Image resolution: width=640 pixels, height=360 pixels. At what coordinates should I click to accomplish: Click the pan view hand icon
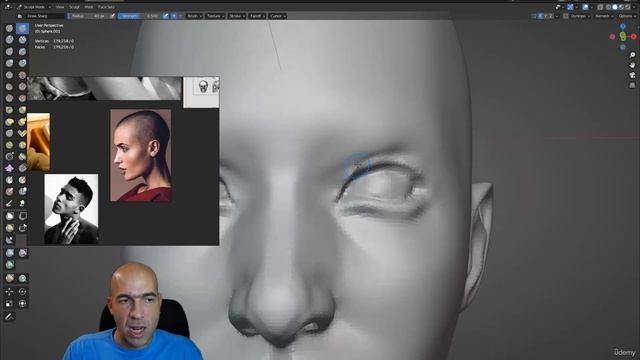(632, 65)
